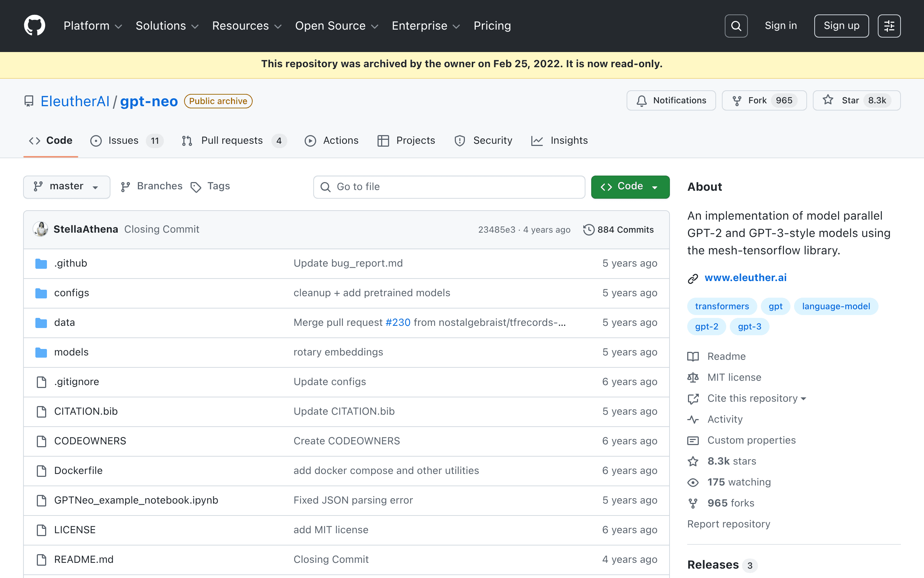924x578 pixels.
Task: Expand the Solutions menu
Action: 167,26
